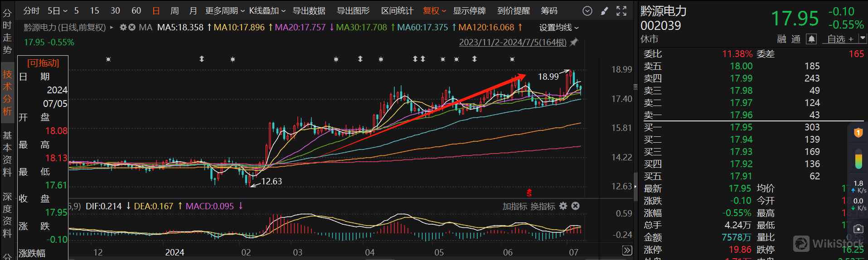Screen dimensions: 868x260
Task: Select the 60-minute period
Action: [x=136, y=11]
